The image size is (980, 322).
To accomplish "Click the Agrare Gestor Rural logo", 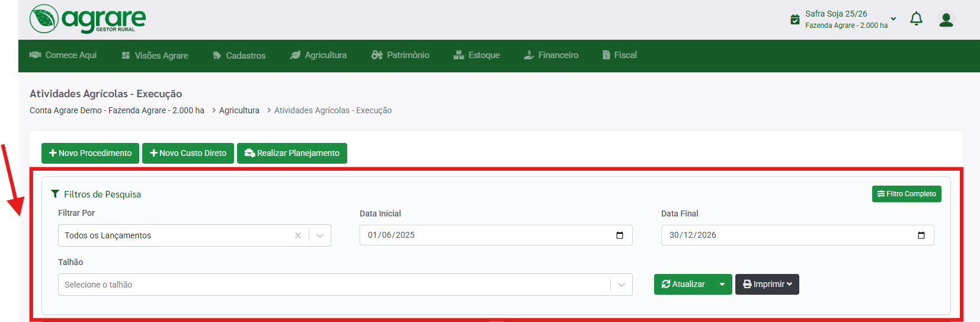I will coord(88,19).
